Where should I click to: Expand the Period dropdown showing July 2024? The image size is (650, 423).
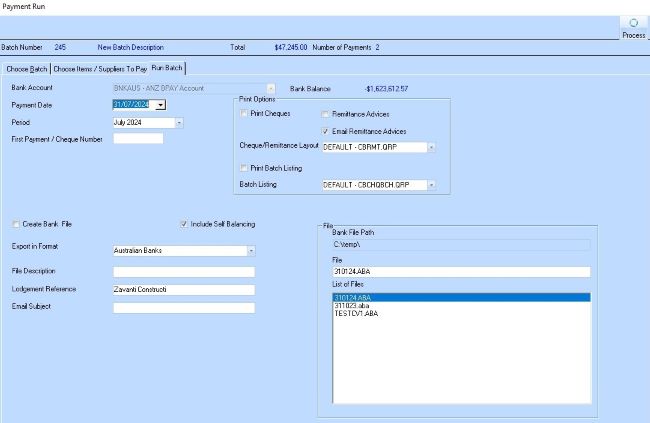coord(179,123)
